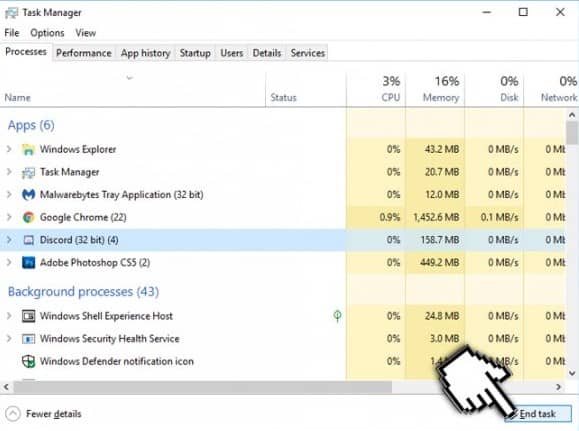This screenshot has width=579, height=431.
Task: Click the horizontal scrollbar left arrow
Action: point(6,387)
